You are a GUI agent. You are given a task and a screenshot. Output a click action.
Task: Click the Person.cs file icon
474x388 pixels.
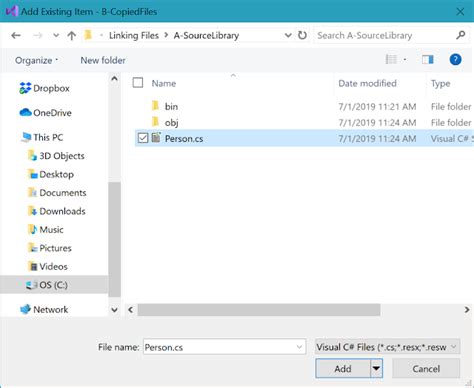click(156, 137)
